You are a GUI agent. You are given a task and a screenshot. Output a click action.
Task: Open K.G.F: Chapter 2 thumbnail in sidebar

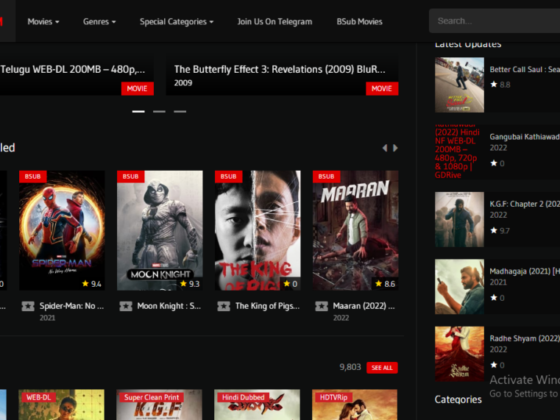coord(459,219)
